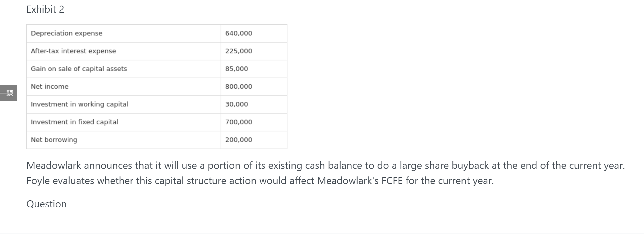
Task: Click the 225,000 value cell
Action: pos(254,51)
